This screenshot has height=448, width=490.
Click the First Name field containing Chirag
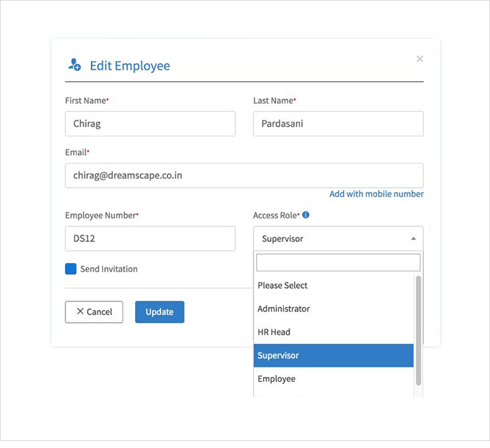150,124
